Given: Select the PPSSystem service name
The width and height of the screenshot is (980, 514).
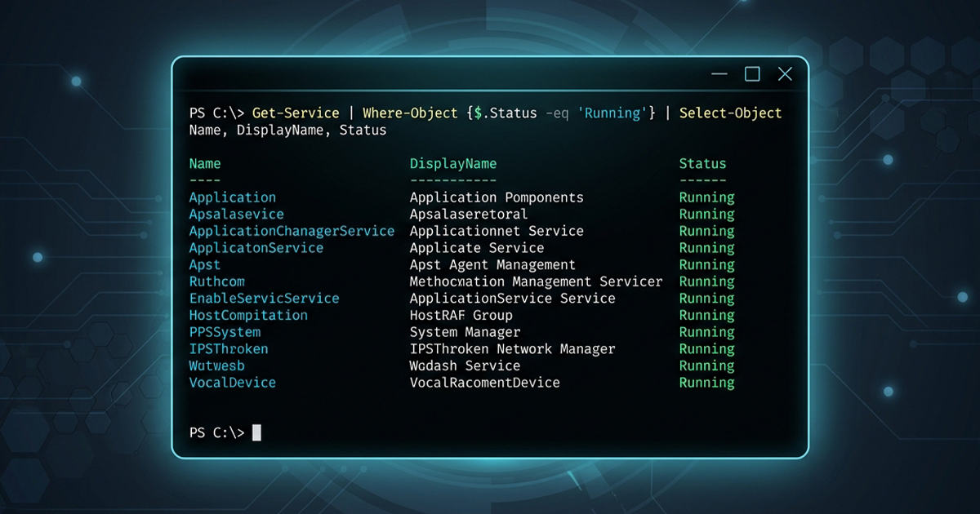Looking at the screenshot, I should pos(225,332).
